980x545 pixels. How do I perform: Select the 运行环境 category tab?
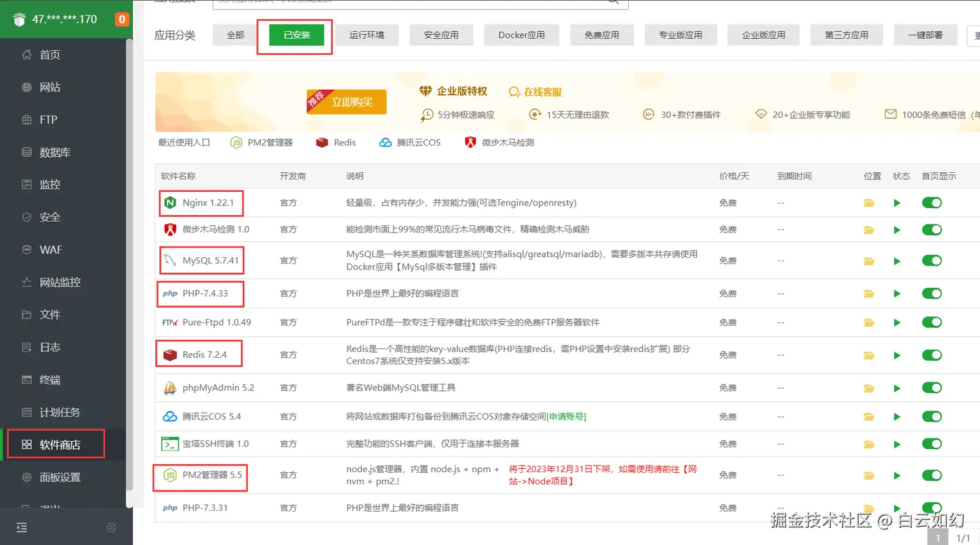point(367,35)
